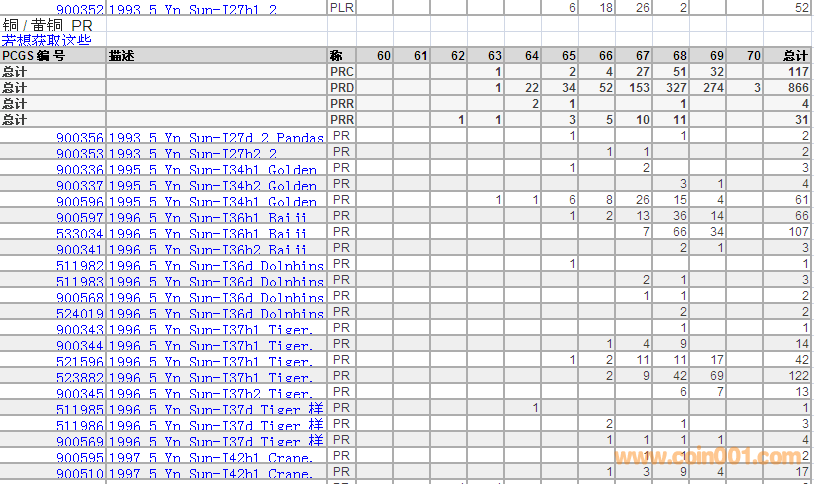Open PCGS number 900356 link
Viewport: 814px width, 484px height.
click(80, 137)
